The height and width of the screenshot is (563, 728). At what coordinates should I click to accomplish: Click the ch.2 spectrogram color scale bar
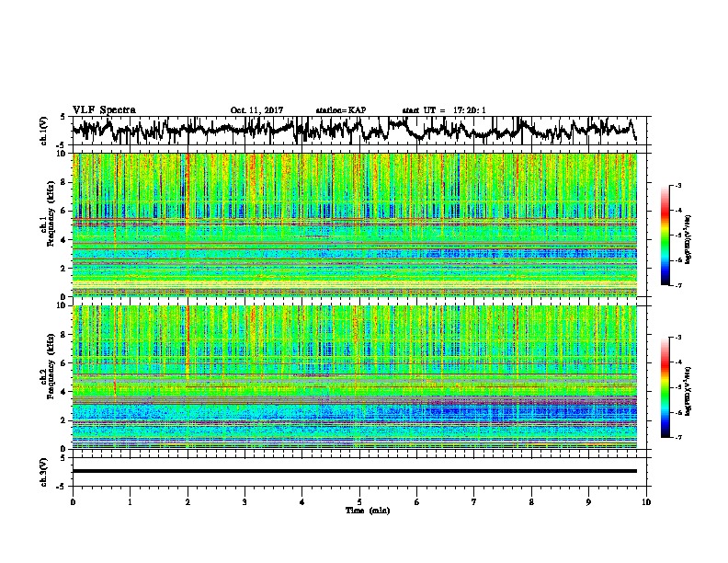point(665,387)
